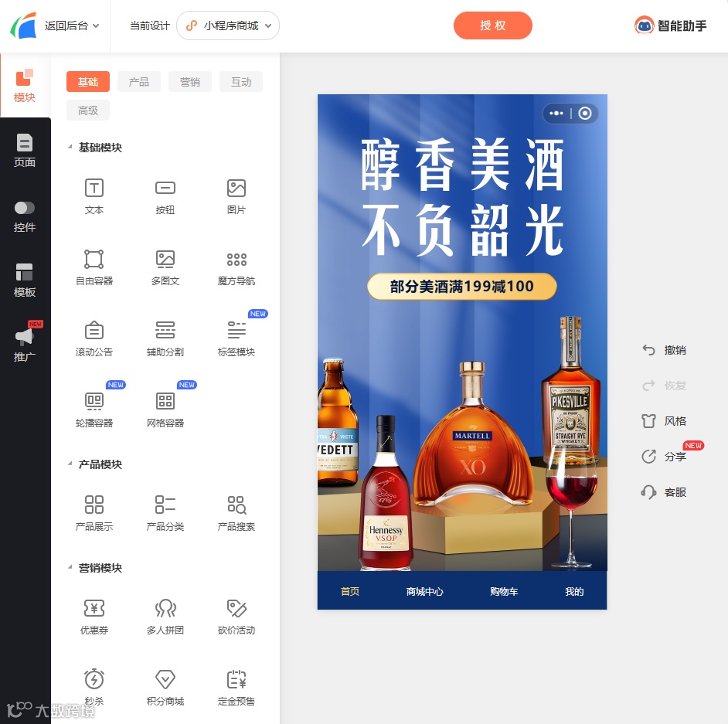This screenshot has height=724, width=728.
Task: Switch to the 产品 category tab
Action: pos(139,82)
